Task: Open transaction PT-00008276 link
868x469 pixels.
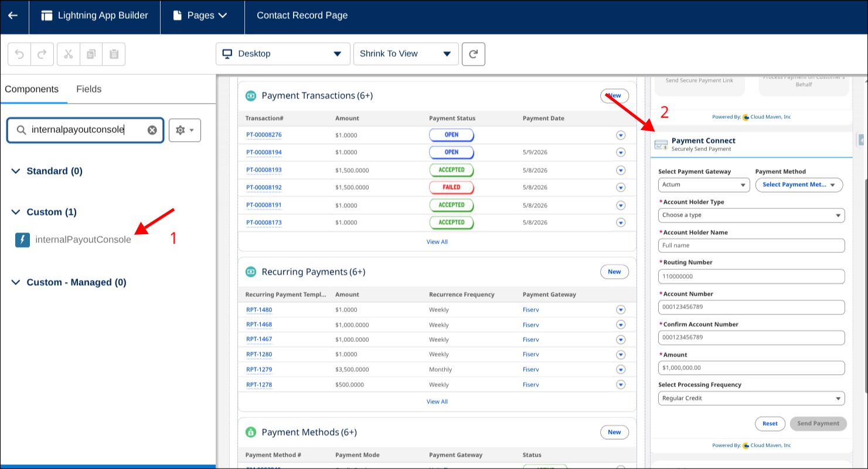Action: point(264,135)
